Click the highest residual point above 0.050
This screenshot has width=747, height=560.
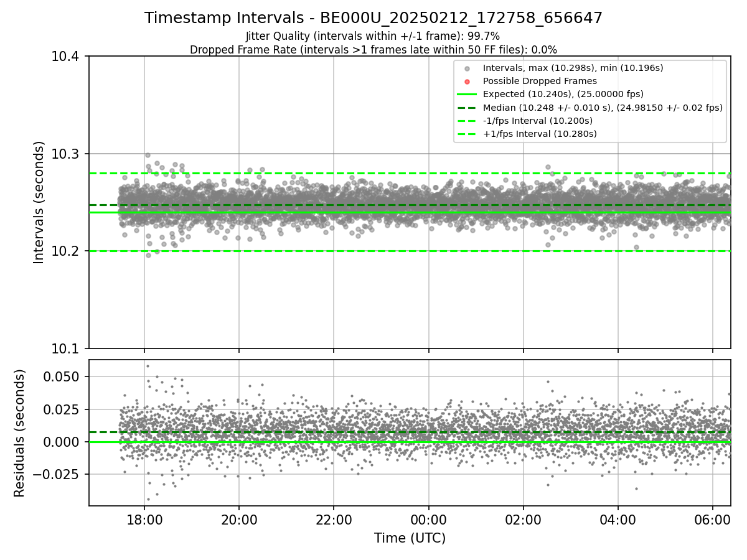click(148, 366)
